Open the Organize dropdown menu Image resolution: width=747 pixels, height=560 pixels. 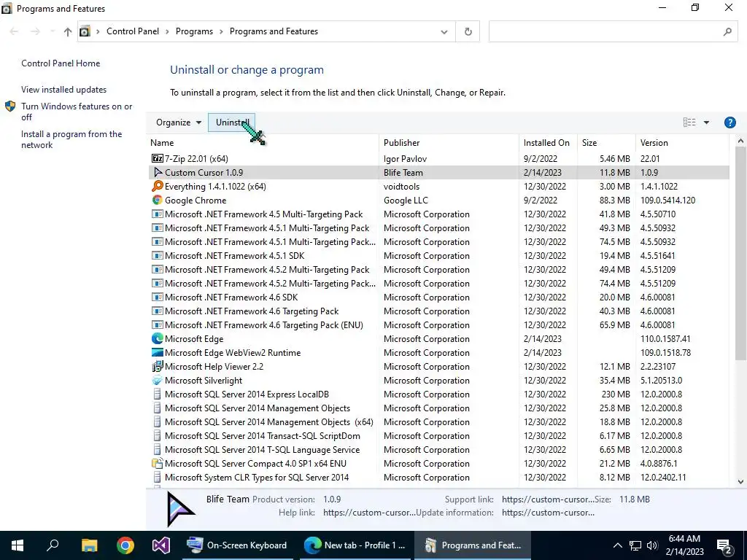coord(179,122)
